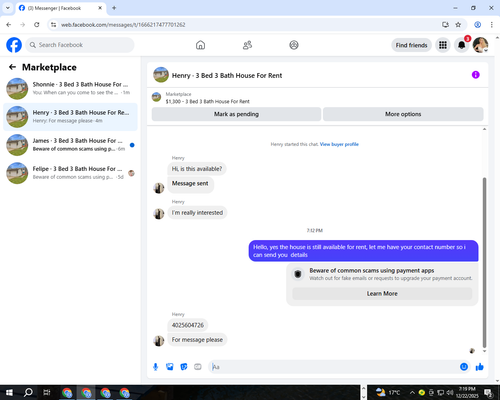This screenshot has height=400, width=500.
Task: Open More options for the listing
Action: click(x=403, y=114)
